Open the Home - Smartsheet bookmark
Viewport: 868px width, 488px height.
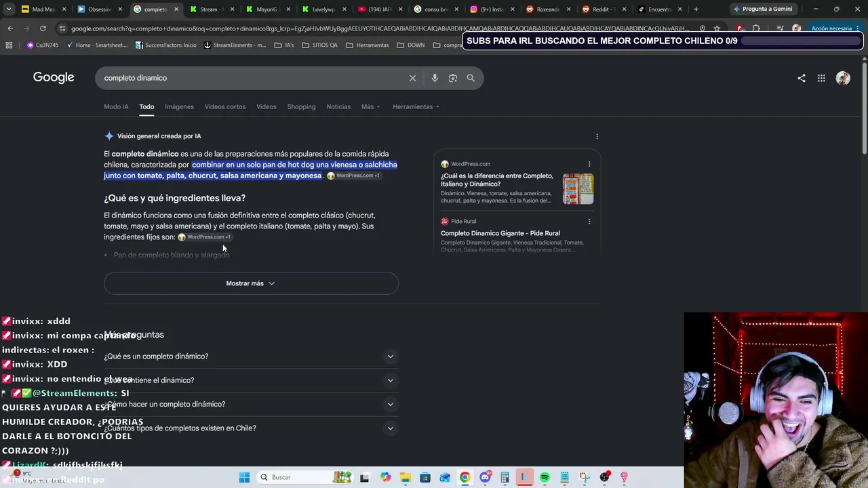tap(96, 45)
